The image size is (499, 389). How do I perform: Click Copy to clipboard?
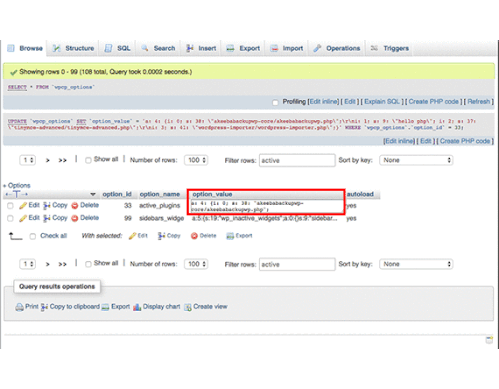pos(70,307)
